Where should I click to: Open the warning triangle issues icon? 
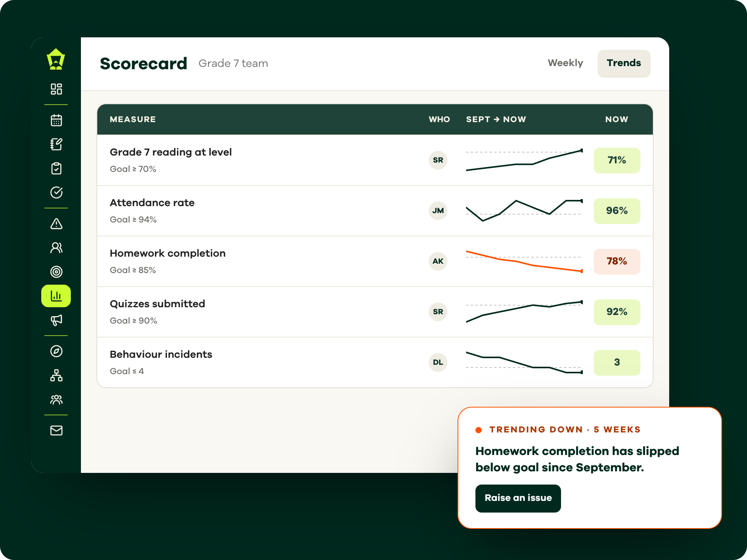[56, 224]
